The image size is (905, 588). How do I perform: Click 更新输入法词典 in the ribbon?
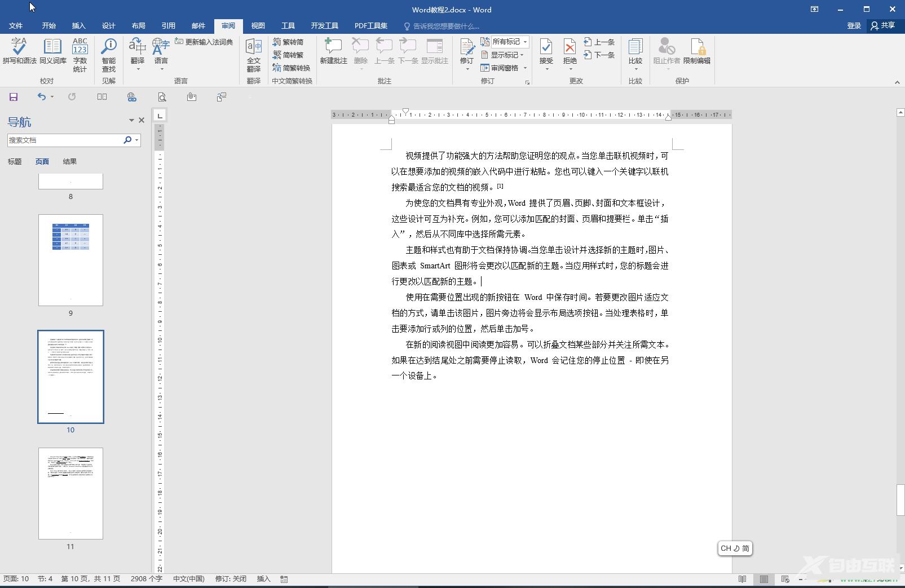click(x=204, y=42)
